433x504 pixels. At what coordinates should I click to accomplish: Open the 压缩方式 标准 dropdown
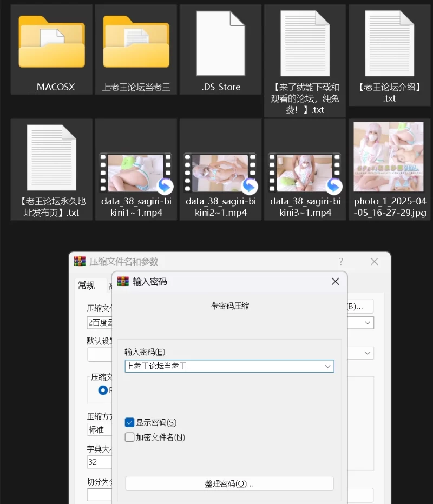[99, 429]
